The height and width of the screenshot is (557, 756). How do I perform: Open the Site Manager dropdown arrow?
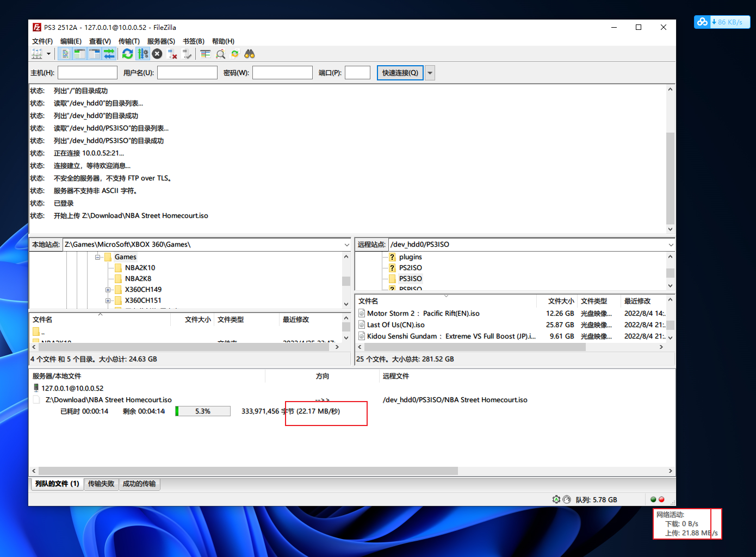click(x=48, y=54)
